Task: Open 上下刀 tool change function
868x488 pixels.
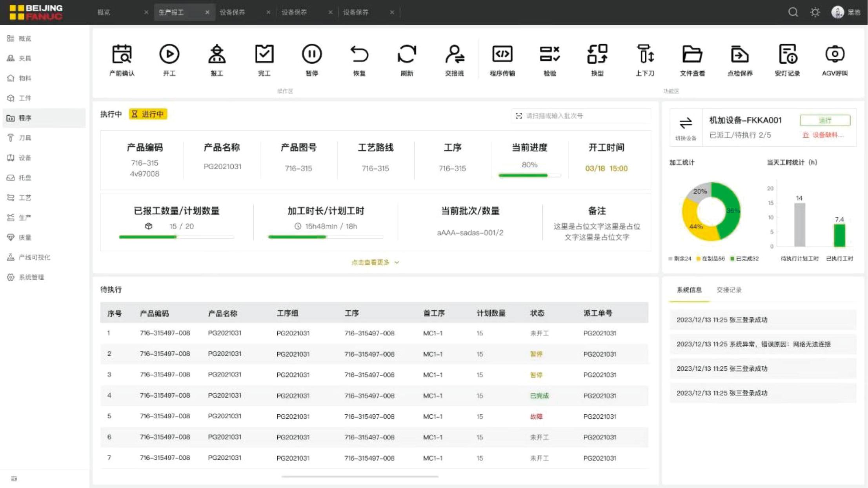Action: point(644,54)
